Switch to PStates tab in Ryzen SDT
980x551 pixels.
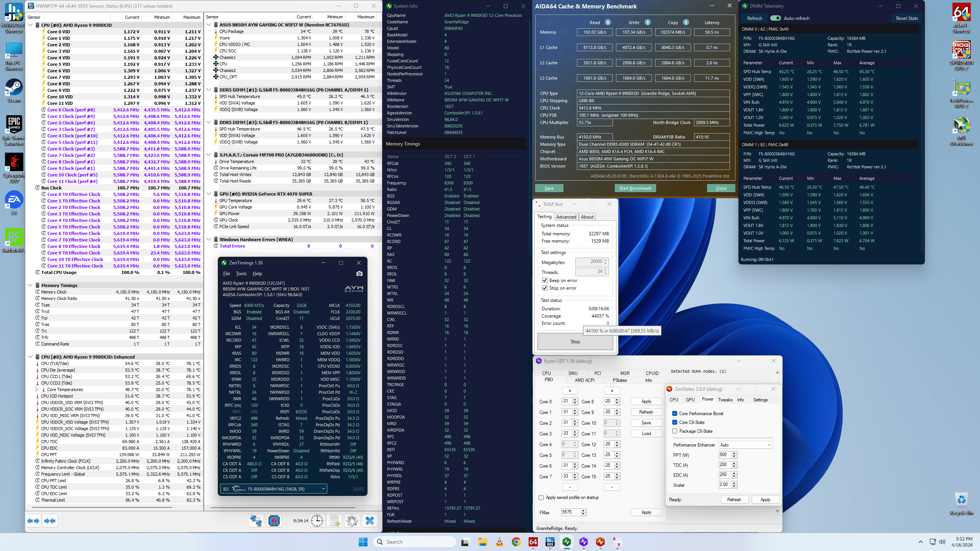tap(620, 380)
